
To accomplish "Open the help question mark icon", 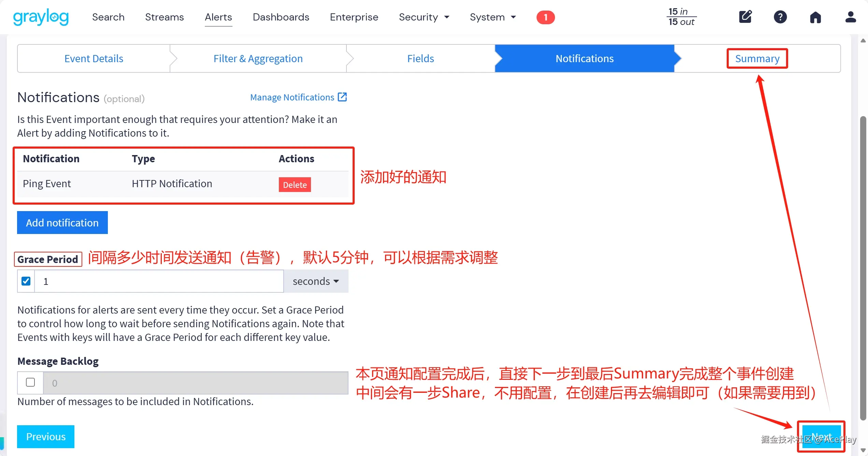I will [780, 17].
